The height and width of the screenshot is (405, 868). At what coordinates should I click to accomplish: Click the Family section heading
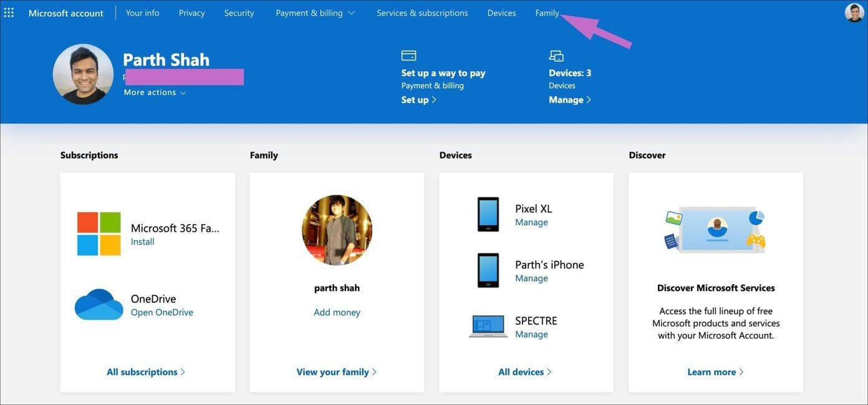point(264,155)
